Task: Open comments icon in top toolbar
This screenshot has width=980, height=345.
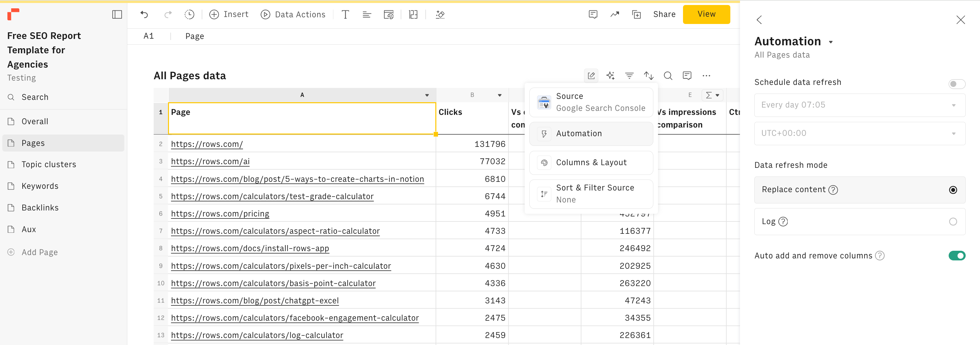Action: pos(593,14)
